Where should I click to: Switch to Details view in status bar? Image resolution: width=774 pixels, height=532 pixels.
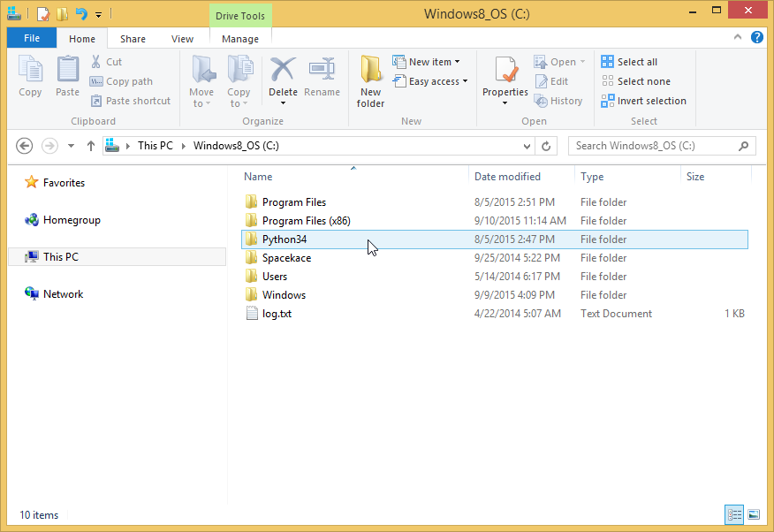734,514
